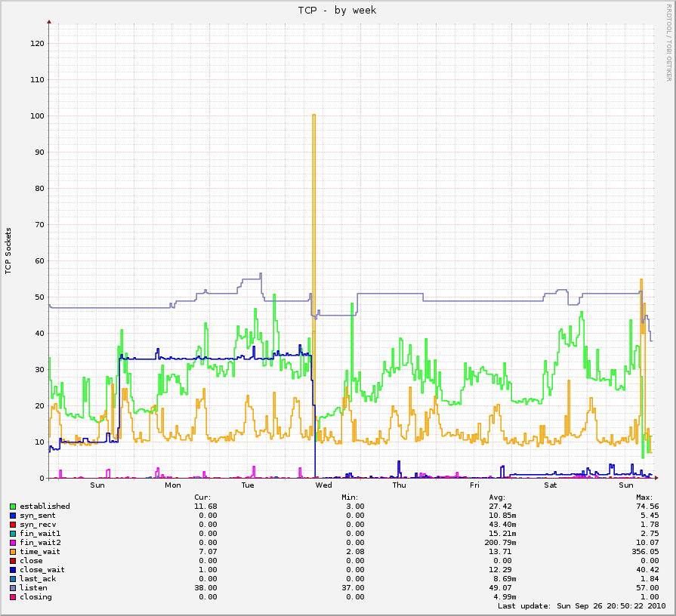This screenshot has width=676, height=616.
Task: Click the 'Fri' day label on the x-axis
Action: click(474, 485)
